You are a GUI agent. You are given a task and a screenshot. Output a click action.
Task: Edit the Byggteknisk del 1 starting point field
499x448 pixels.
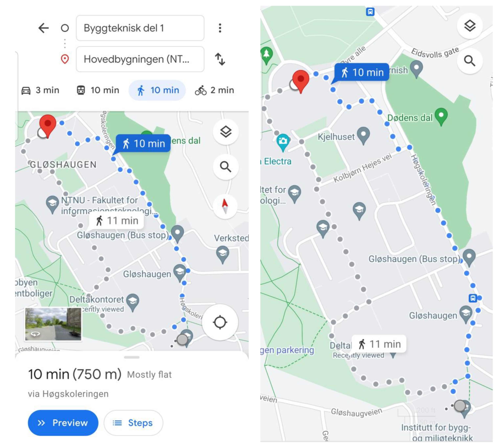point(140,28)
